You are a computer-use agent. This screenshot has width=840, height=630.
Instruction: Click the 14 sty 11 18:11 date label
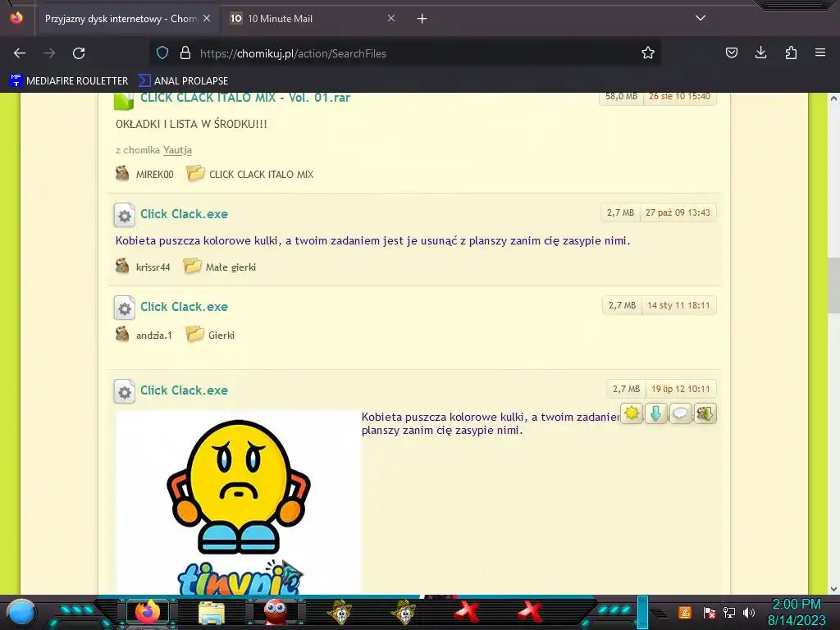tap(678, 305)
